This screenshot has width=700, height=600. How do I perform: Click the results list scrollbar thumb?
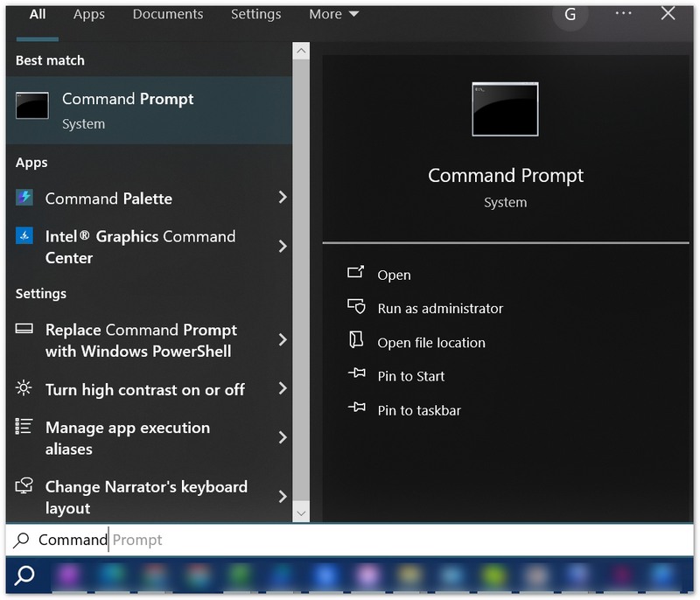301,280
